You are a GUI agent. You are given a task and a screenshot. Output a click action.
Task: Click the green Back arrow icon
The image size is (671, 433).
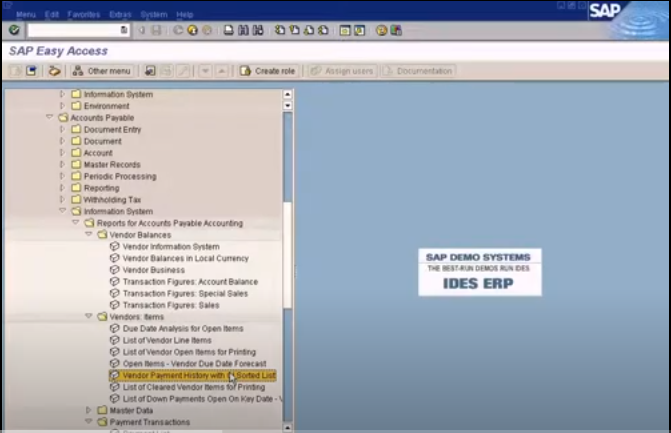pyautogui.click(x=178, y=30)
